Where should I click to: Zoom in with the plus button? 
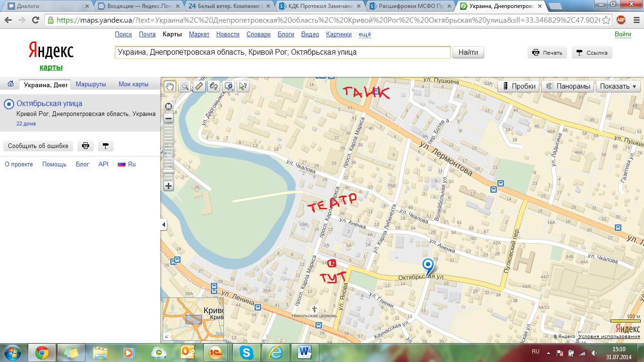pos(168,186)
